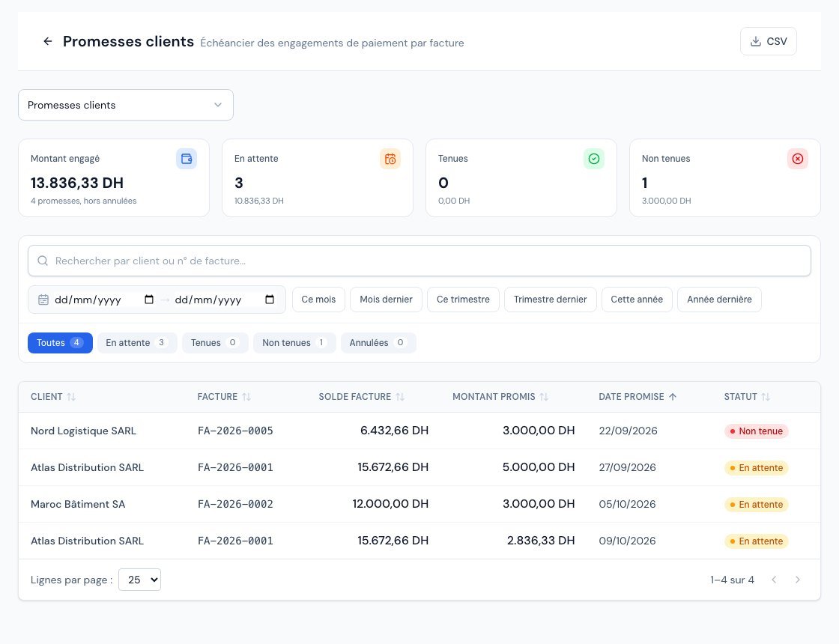Focus the client or invoice search field
Viewport: 839px width, 644px height.
pyautogui.click(x=419, y=261)
